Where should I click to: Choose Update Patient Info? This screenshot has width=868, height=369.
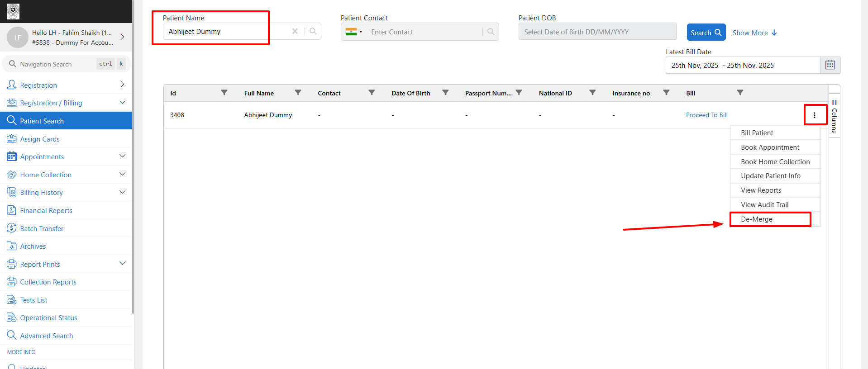(775, 176)
